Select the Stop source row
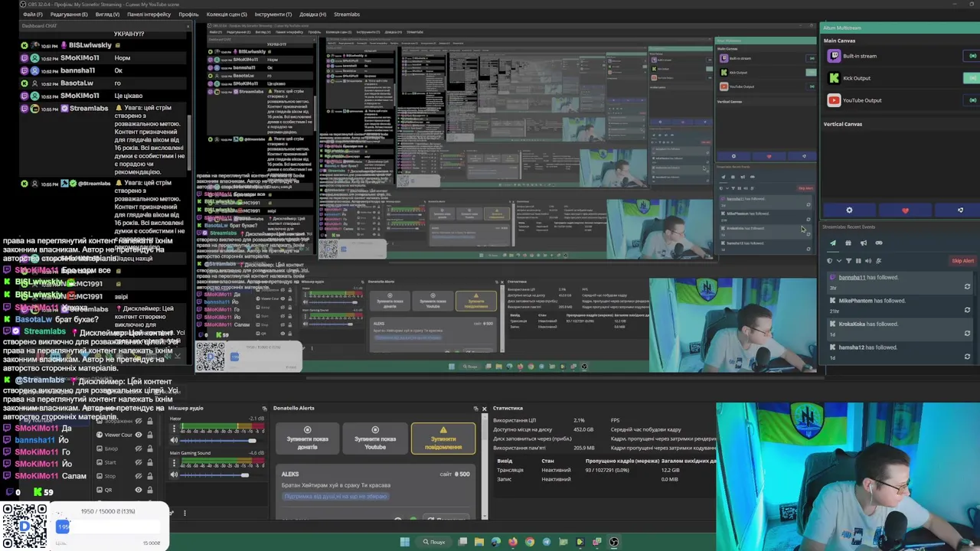Image resolution: width=980 pixels, height=551 pixels. point(126,476)
